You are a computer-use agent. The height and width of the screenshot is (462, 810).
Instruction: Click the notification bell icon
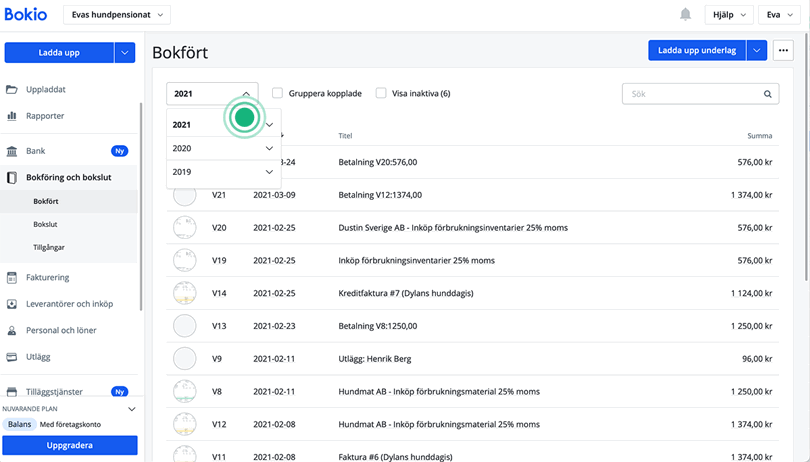coord(685,15)
